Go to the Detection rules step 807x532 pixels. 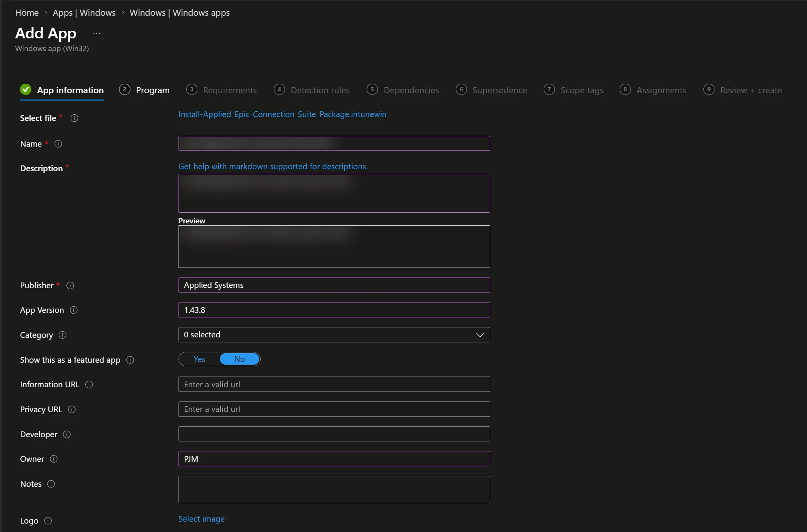click(312, 90)
